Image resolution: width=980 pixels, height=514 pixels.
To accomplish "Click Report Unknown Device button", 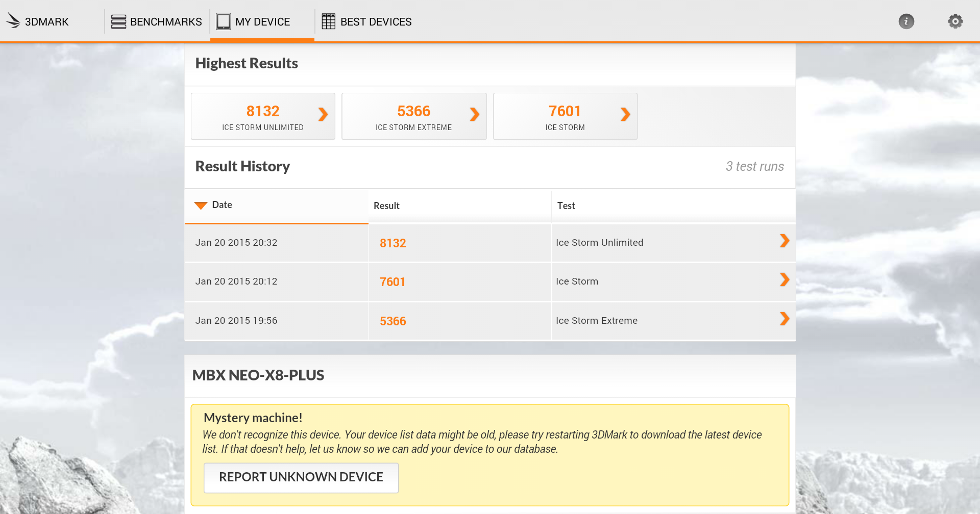I will pyautogui.click(x=301, y=477).
